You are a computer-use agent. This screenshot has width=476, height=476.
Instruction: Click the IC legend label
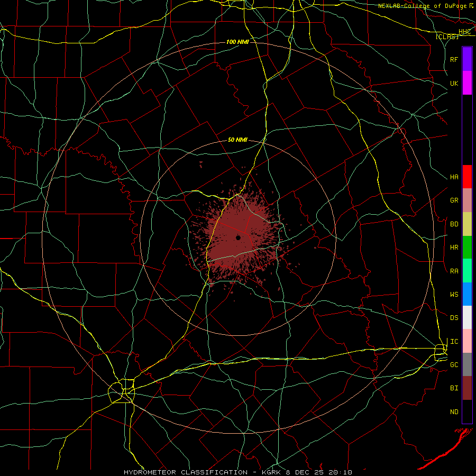(x=454, y=342)
